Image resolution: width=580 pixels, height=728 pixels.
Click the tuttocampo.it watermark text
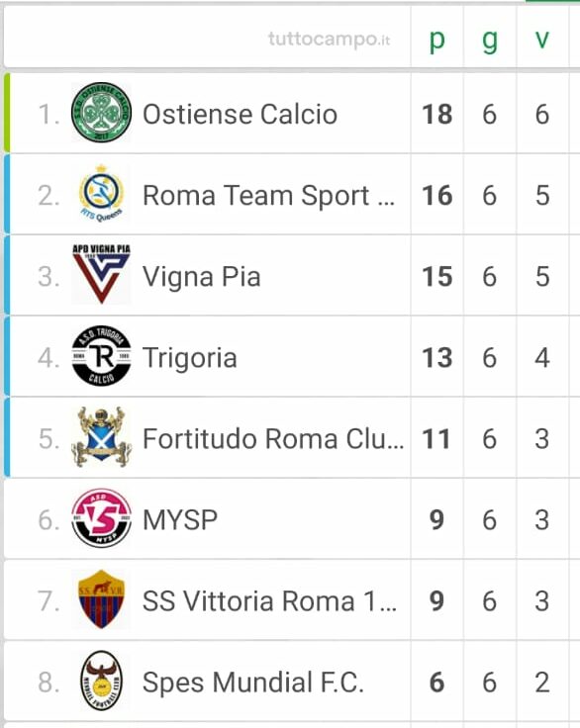point(329,40)
